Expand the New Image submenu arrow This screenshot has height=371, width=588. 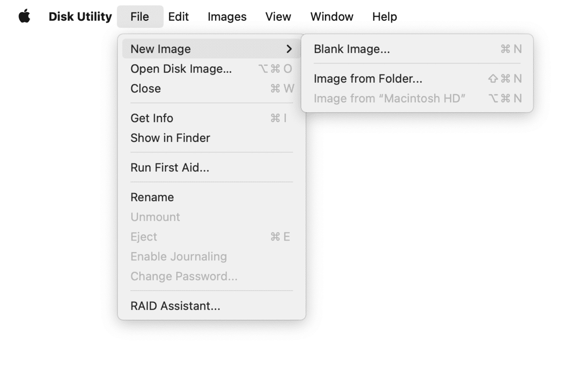tap(289, 49)
